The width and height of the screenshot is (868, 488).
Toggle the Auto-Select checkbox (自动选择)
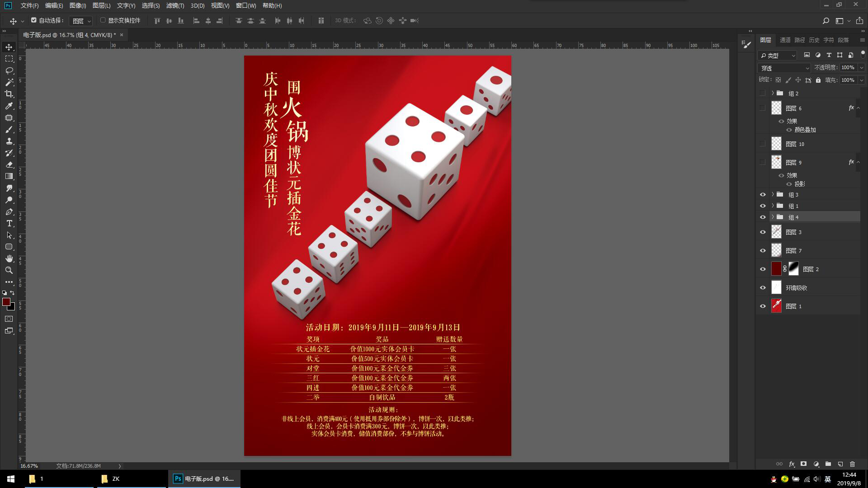pyautogui.click(x=33, y=20)
